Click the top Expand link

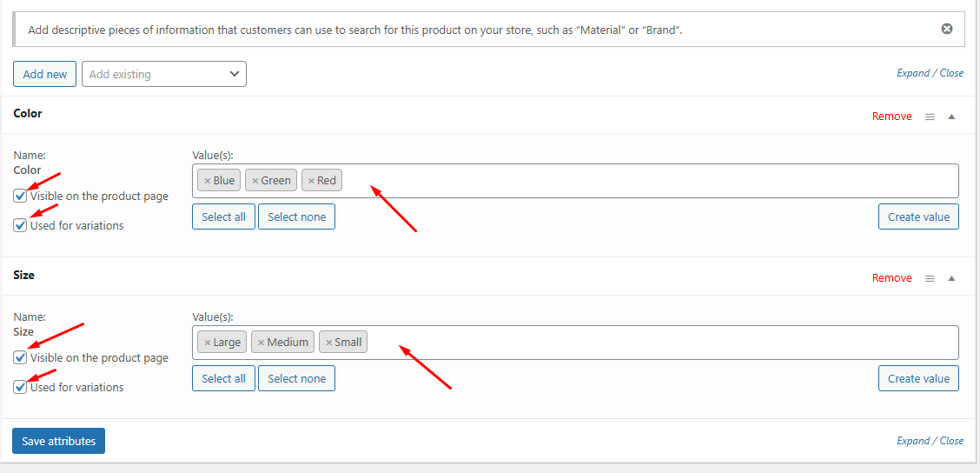913,73
